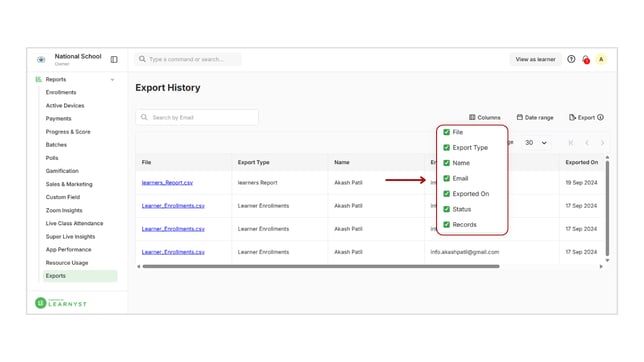Click the Search by Email field
This screenshot has width=644, height=362.
point(197,118)
